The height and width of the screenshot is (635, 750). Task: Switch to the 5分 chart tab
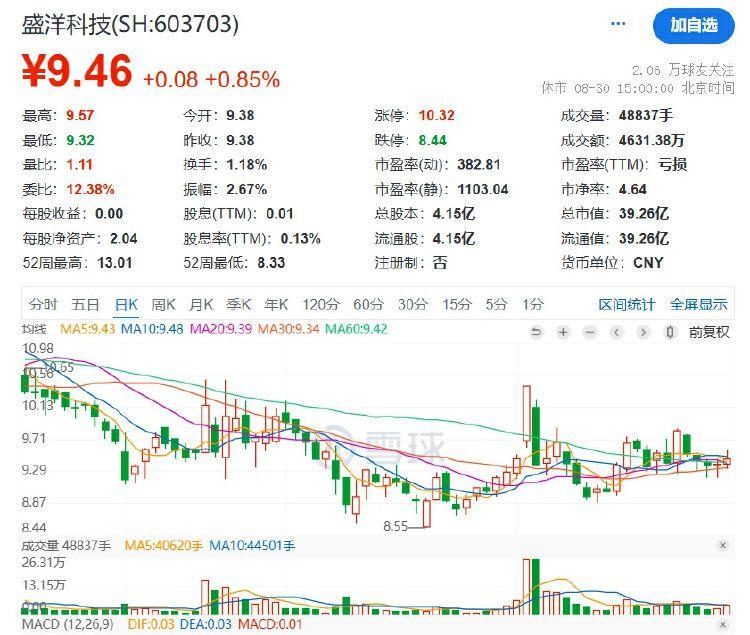[496, 304]
